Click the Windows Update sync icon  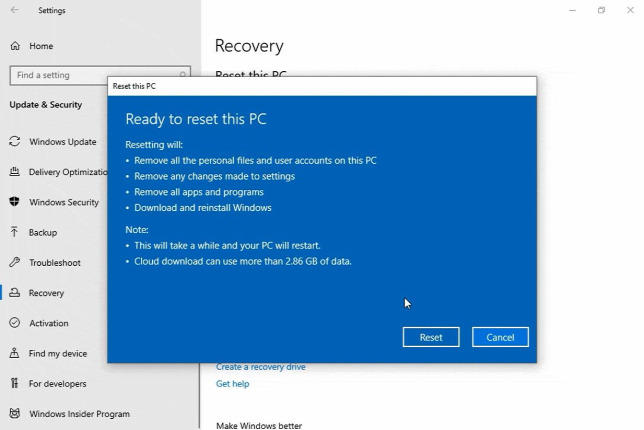click(x=15, y=142)
